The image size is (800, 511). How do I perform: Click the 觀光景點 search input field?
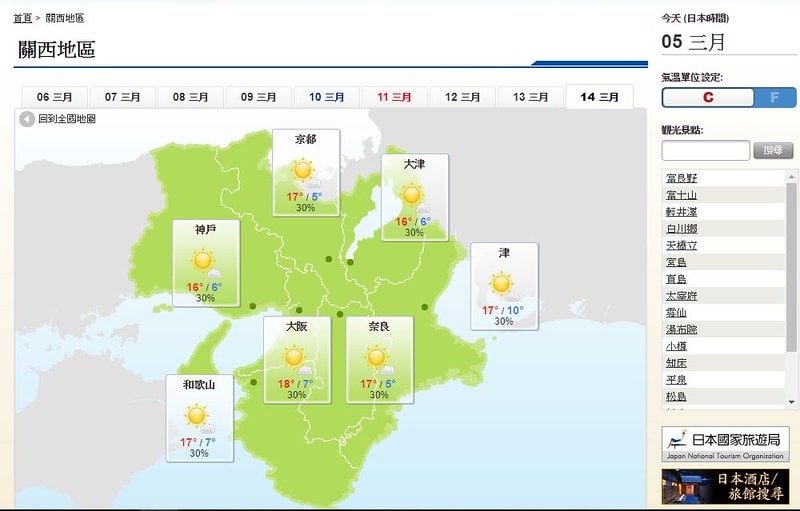(705, 150)
